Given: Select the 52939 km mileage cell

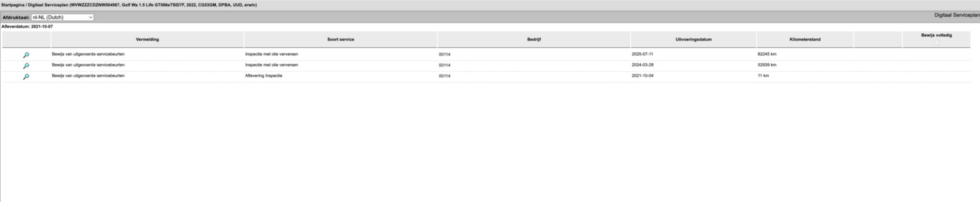Looking at the screenshot, I should 767,65.
